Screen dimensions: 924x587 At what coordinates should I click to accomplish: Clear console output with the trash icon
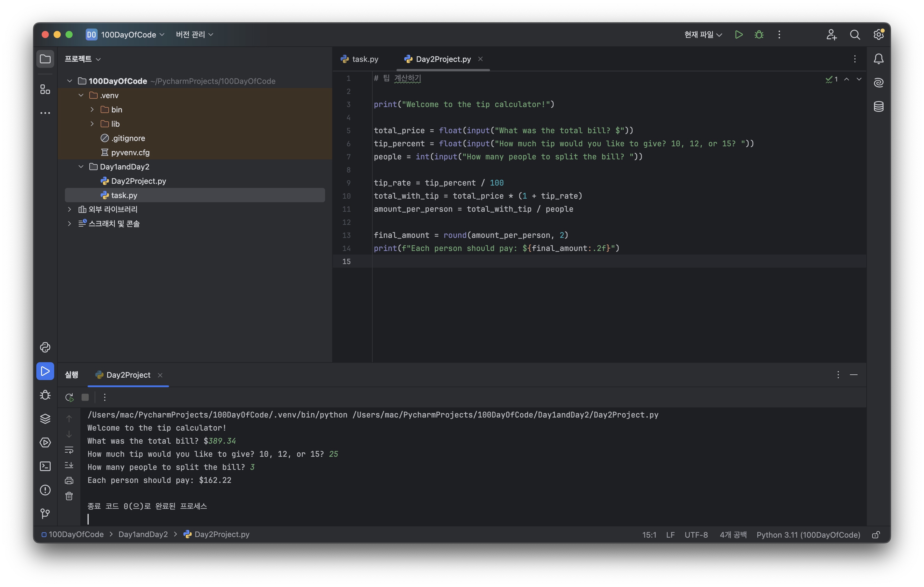[69, 496]
